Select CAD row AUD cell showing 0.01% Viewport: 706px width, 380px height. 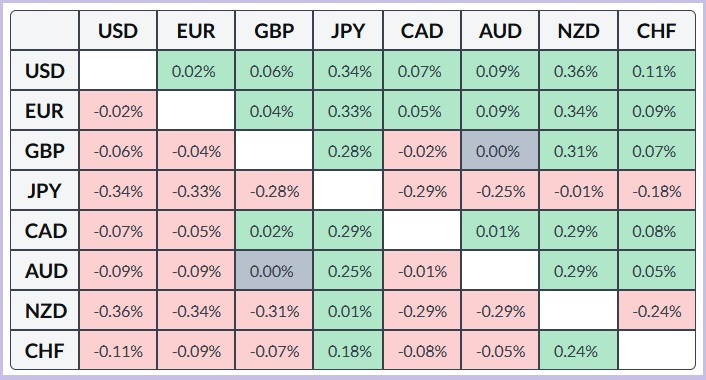coord(500,231)
